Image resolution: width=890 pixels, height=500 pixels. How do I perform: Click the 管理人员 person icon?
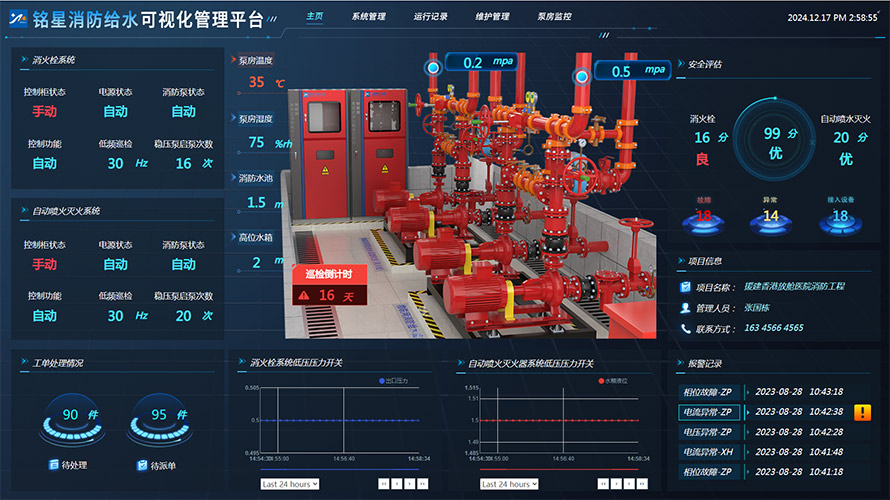click(x=685, y=308)
